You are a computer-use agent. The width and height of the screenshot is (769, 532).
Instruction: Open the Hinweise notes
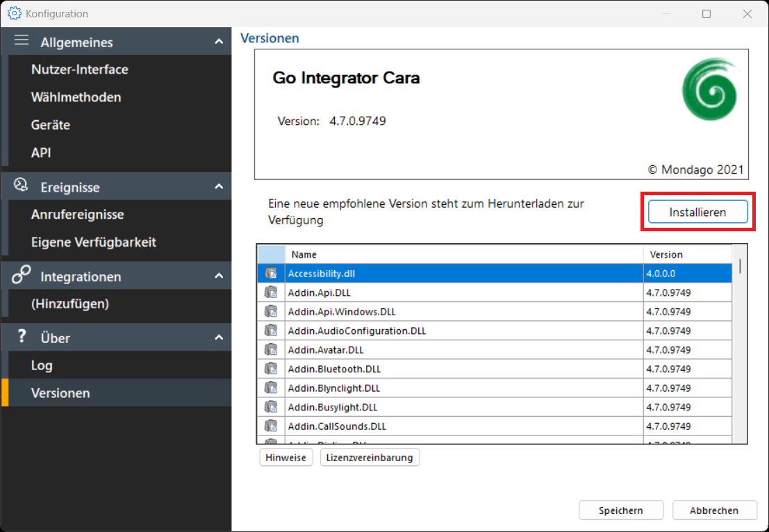coord(286,458)
